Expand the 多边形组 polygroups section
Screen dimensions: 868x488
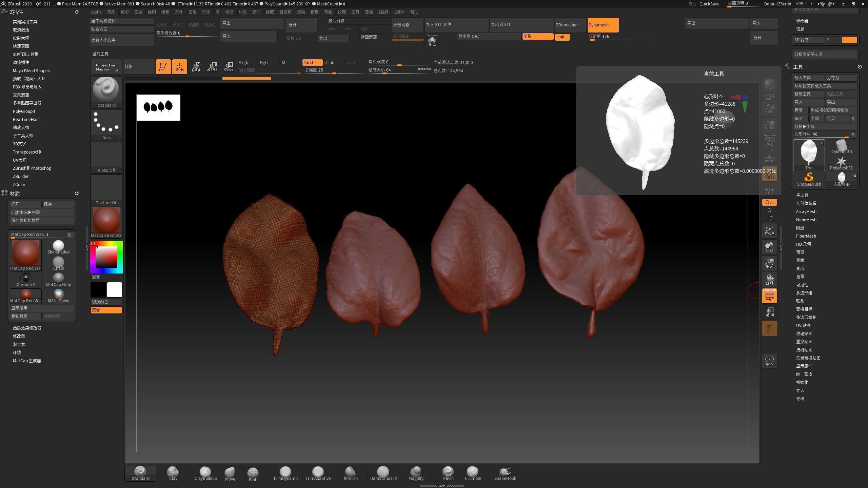coord(804,293)
